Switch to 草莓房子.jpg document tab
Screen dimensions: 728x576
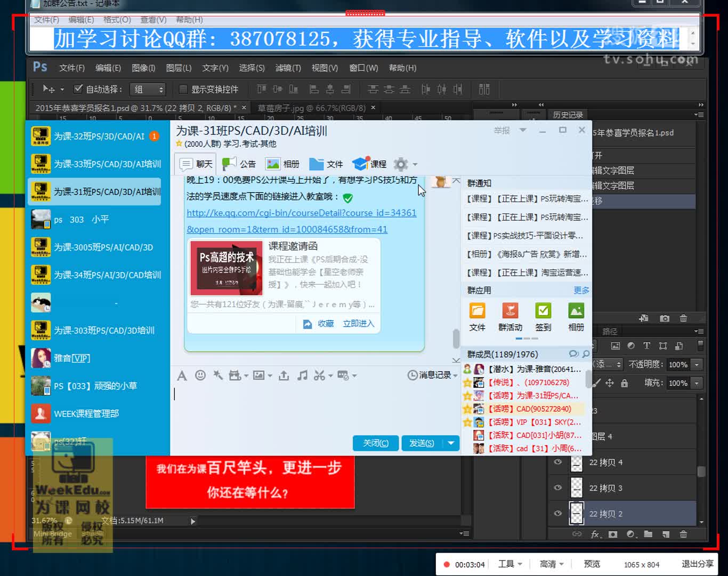[x=312, y=108]
